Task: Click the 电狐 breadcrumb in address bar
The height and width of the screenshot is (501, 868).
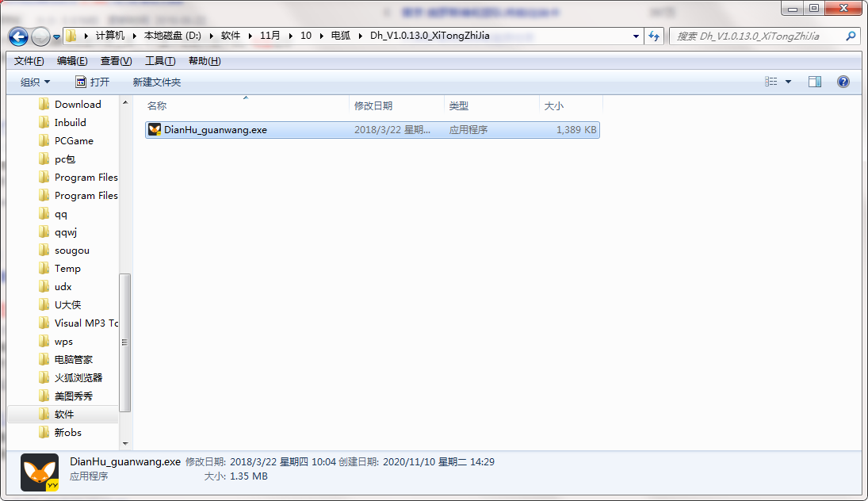Action: pos(340,36)
